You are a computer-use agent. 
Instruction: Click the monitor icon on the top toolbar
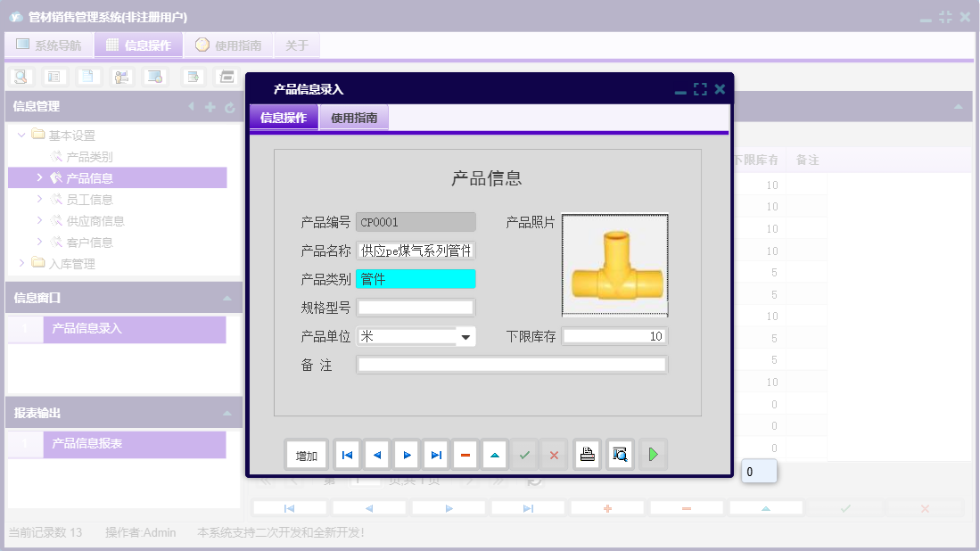pyautogui.click(x=153, y=77)
